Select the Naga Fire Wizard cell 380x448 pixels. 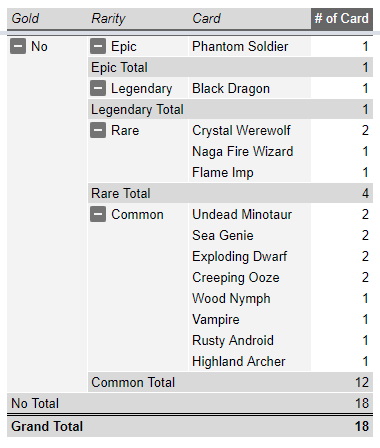click(x=250, y=151)
